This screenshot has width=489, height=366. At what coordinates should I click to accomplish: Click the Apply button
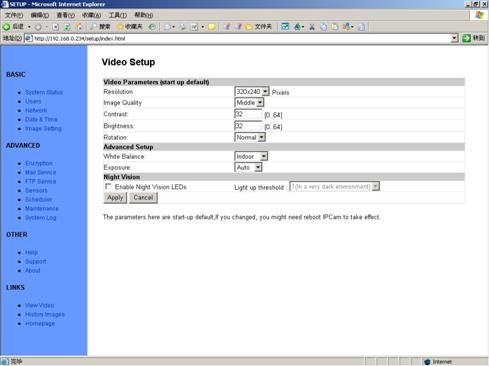115,198
